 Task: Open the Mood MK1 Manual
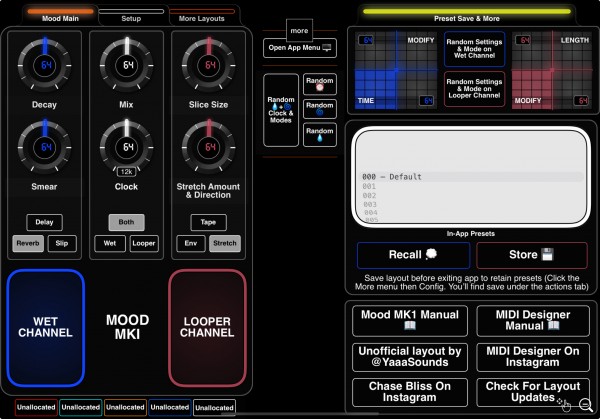click(x=410, y=321)
